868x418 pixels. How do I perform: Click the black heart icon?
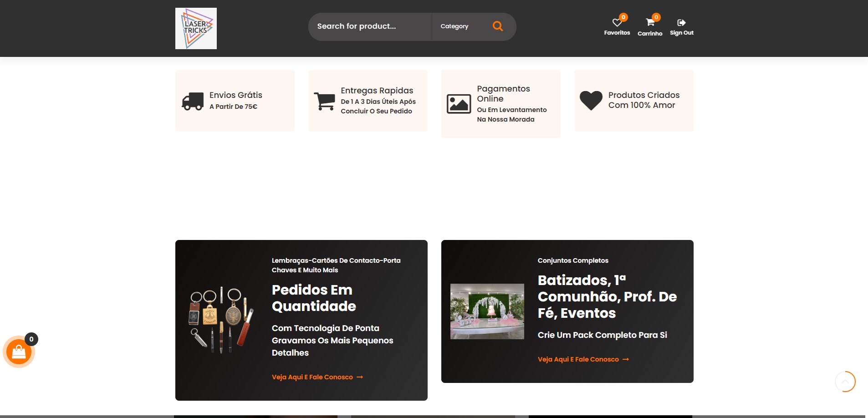[x=591, y=101]
